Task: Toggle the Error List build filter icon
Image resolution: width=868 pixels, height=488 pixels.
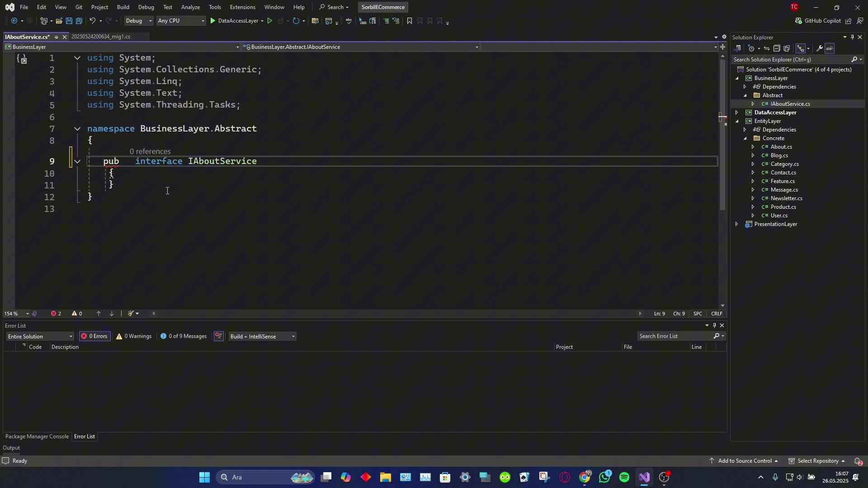Action: [x=219, y=336]
